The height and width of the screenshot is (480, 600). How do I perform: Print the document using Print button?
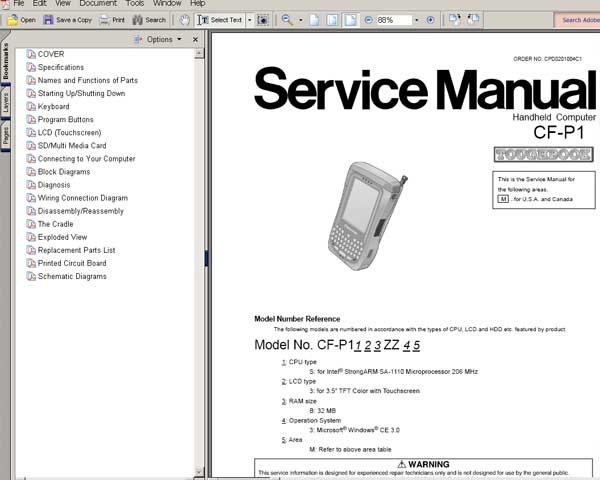coord(112,20)
